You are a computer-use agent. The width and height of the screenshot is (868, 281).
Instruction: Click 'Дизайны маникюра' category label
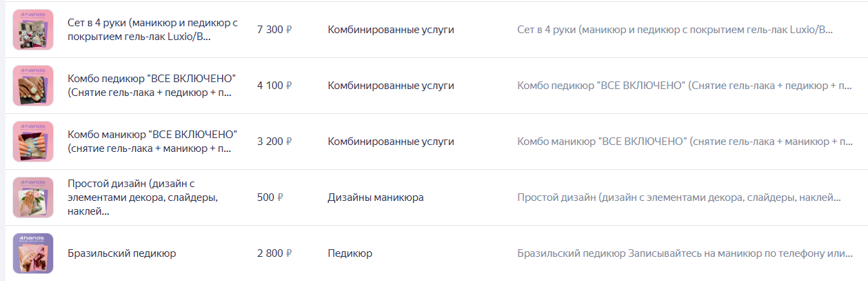(376, 197)
